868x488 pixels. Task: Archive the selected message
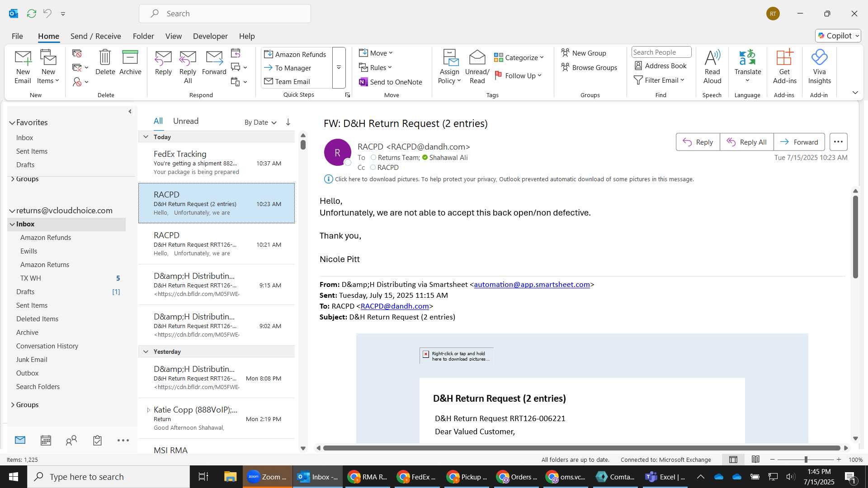[130, 62]
